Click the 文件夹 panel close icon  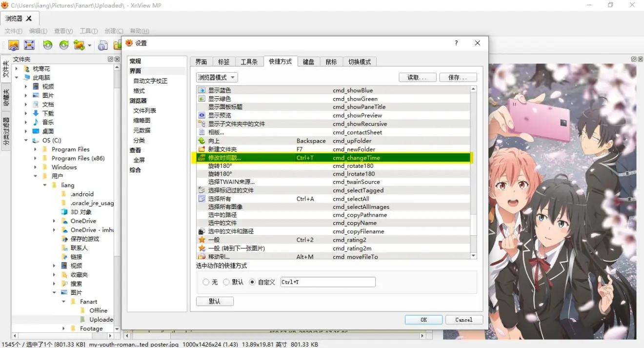tap(117, 59)
